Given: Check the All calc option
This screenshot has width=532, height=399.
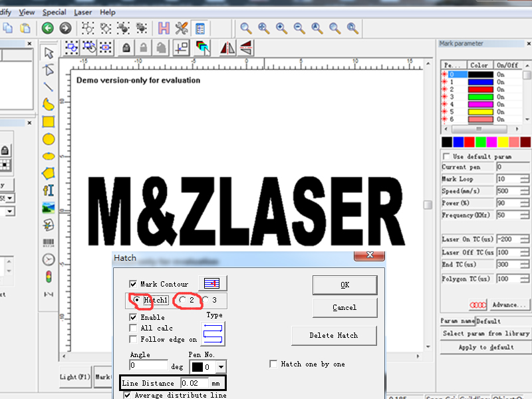Looking at the screenshot, I should click(133, 328).
